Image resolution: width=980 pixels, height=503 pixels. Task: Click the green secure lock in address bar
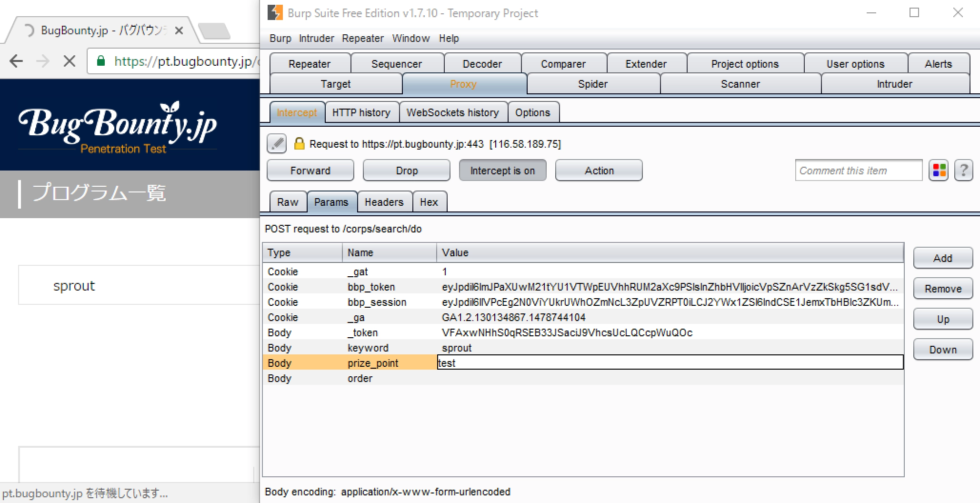point(101,61)
